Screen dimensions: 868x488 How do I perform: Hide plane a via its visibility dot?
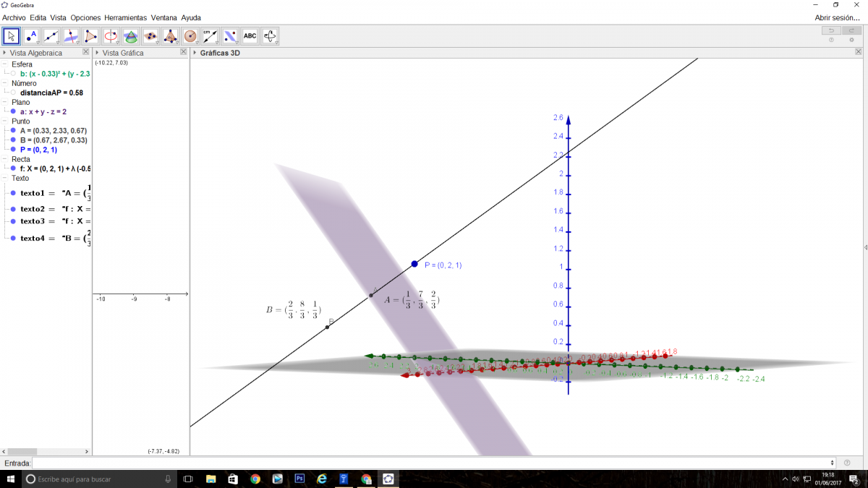pos(13,112)
